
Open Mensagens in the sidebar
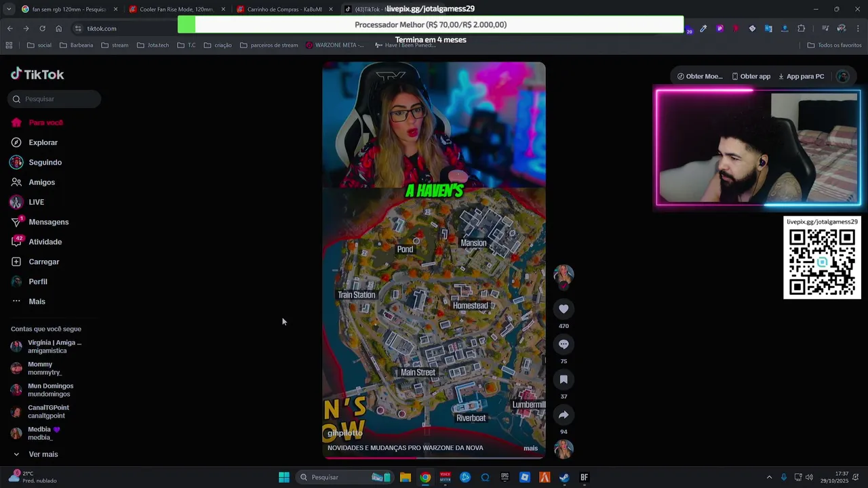pos(40,222)
